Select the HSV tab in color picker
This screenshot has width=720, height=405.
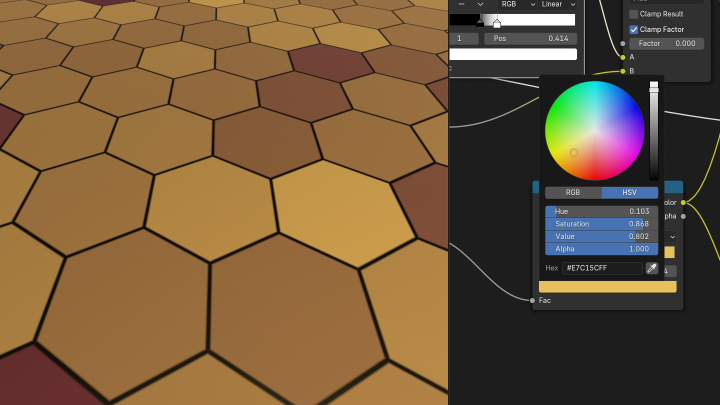(630, 192)
